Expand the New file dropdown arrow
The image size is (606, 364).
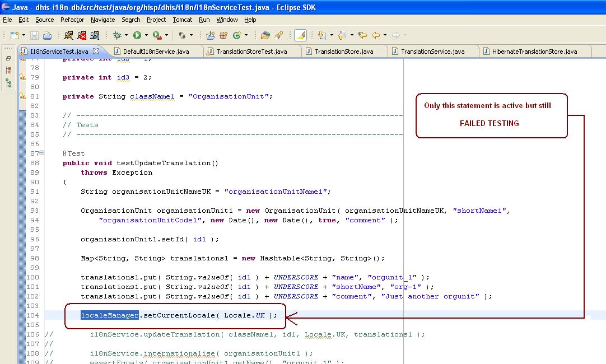(x=23, y=35)
